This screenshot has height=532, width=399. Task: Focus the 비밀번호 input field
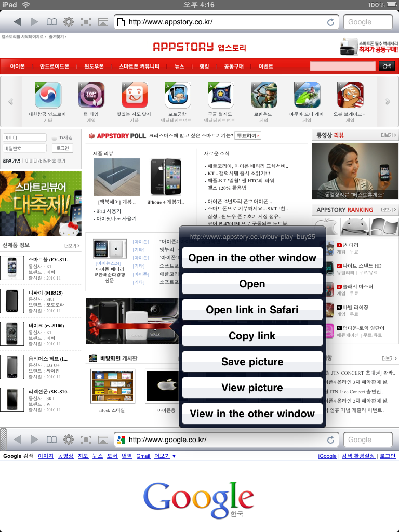coord(24,148)
